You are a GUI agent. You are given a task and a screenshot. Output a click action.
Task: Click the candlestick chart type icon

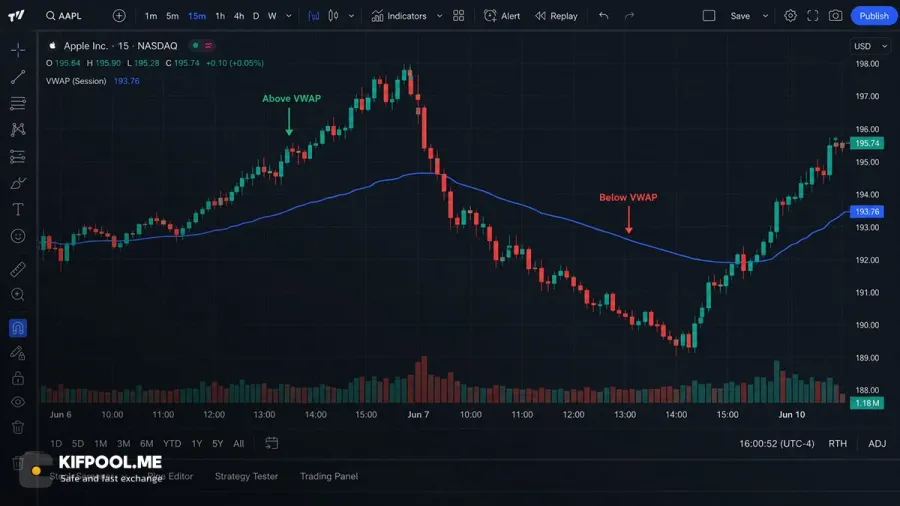(333, 16)
